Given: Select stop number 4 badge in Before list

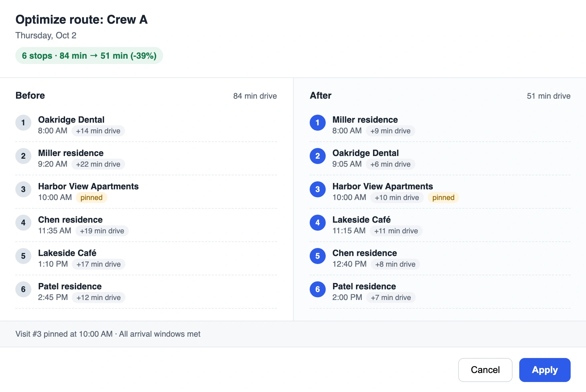Looking at the screenshot, I should click(23, 223).
